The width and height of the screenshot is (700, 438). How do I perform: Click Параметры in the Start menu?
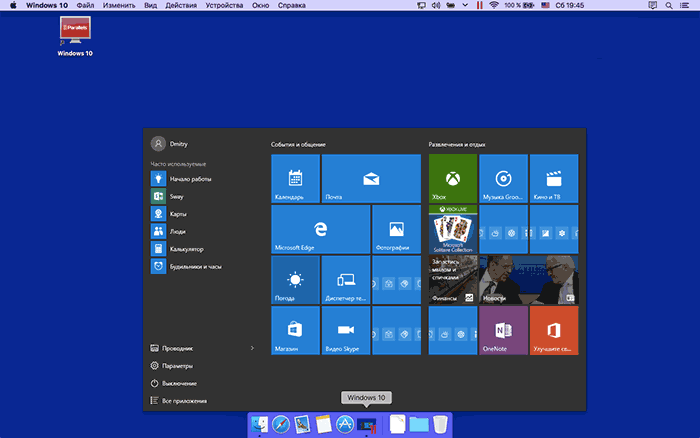coord(180,366)
